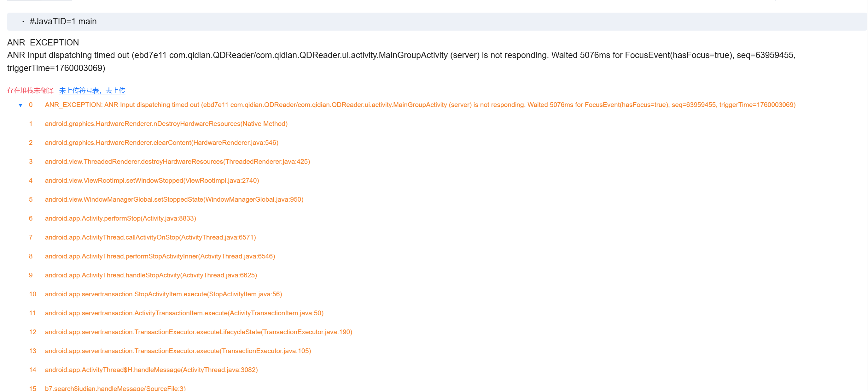This screenshot has height=391, width=868.
Task: Select the HardwareRenderer.clearContent stack frame
Action: pyautogui.click(x=161, y=143)
